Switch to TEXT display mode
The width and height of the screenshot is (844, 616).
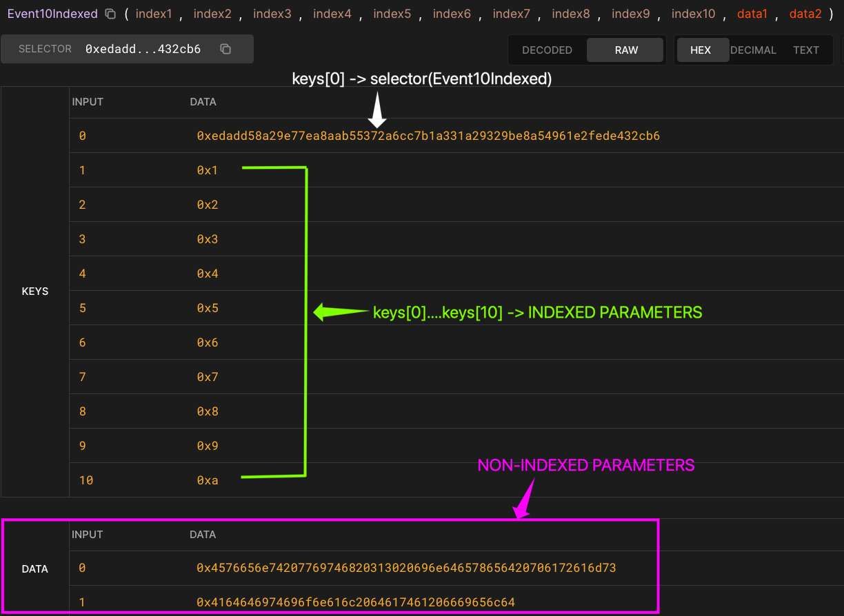[x=806, y=50]
